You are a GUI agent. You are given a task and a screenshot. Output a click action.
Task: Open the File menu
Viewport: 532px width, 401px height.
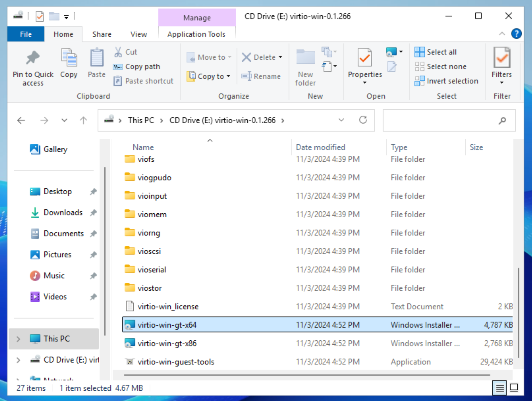tap(26, 34)
